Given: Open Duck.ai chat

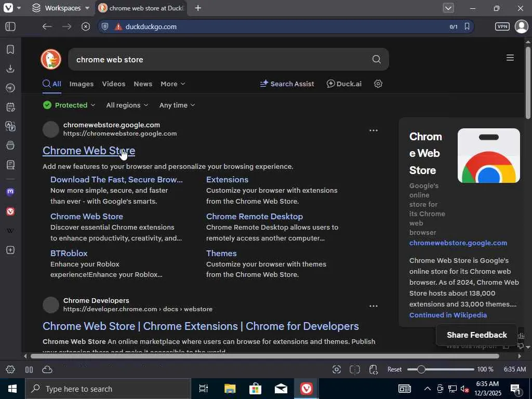Looking at the screenshot, I should pyautogui.click(x=344, y=84).
